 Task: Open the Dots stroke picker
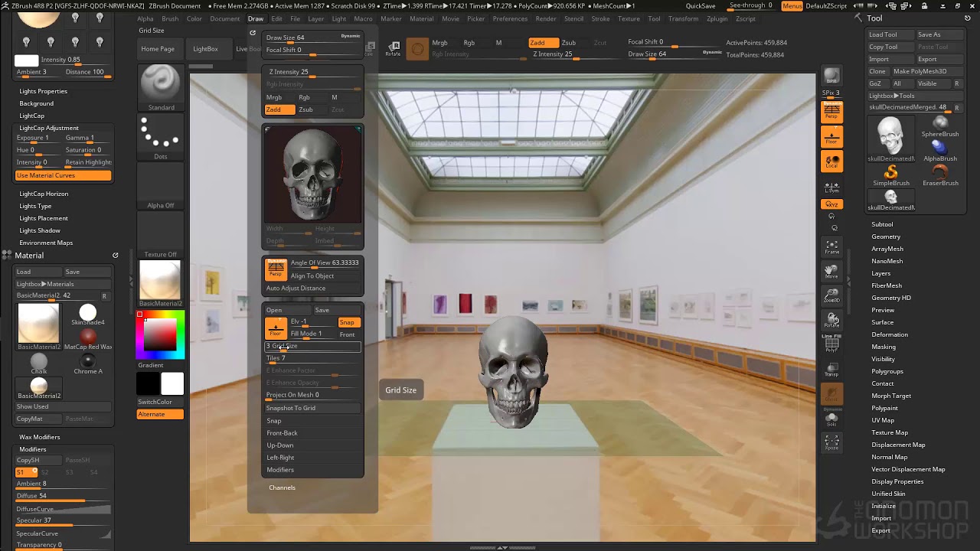click(161, 138)
